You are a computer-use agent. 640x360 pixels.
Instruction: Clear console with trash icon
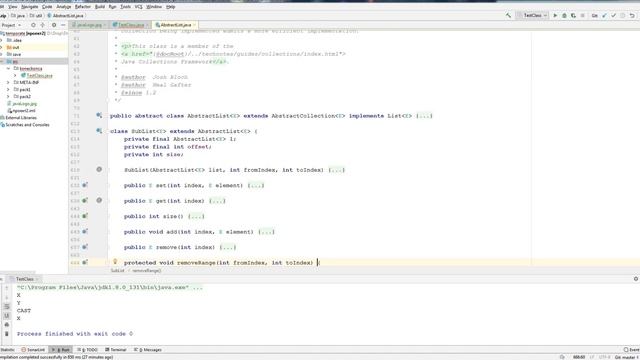(x=7, y=334)
